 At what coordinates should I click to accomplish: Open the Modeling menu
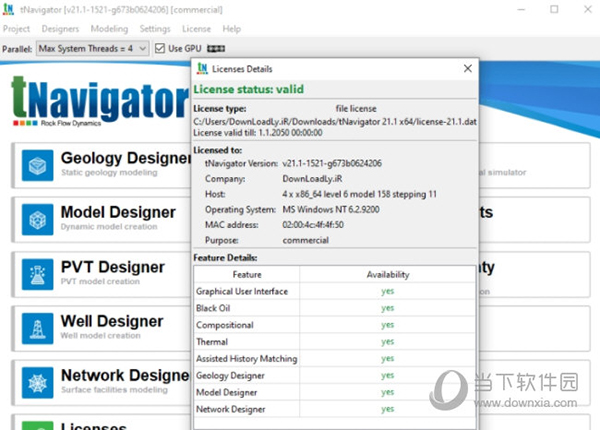click(x=109, y=29)
